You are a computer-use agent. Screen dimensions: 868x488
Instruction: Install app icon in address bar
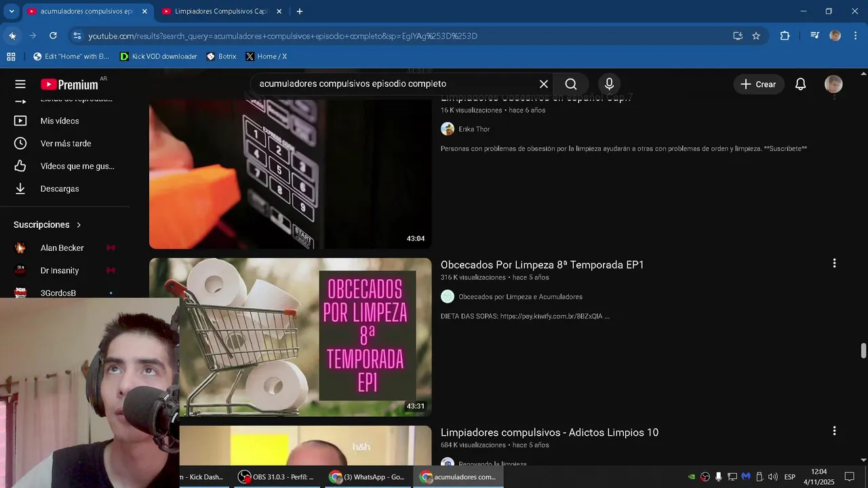(x=738, y=36)
